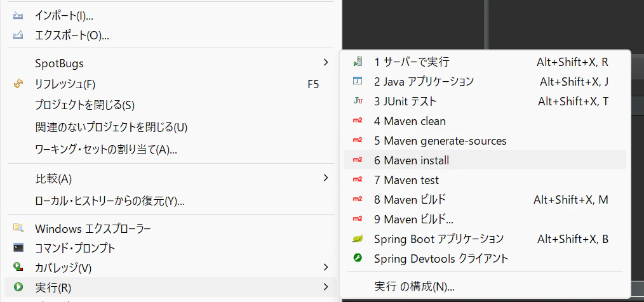This screenshot has height=302, width=644.
Task: Select ローカル・ヒストリーからの復元(Y)...
Action: pos(172,201)
